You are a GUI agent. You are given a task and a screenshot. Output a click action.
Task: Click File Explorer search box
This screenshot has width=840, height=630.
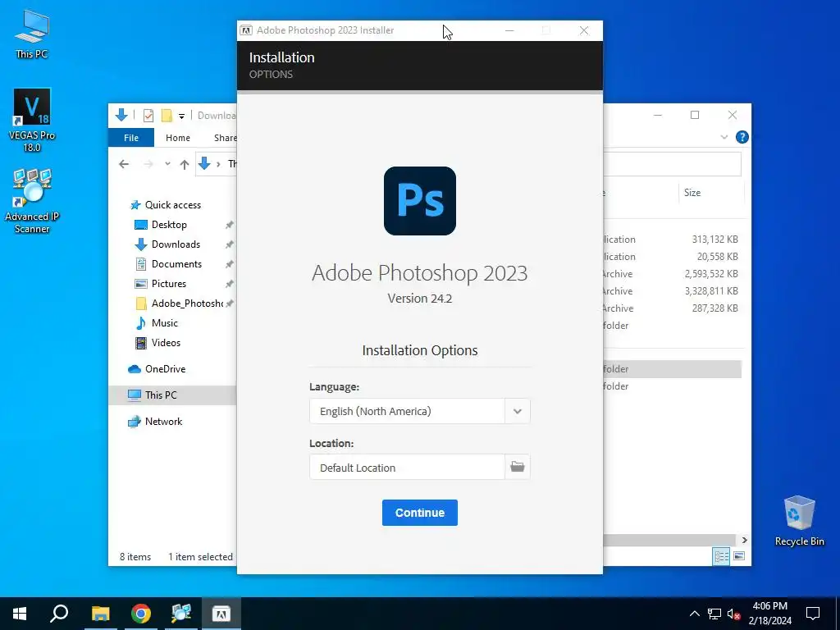673,164
